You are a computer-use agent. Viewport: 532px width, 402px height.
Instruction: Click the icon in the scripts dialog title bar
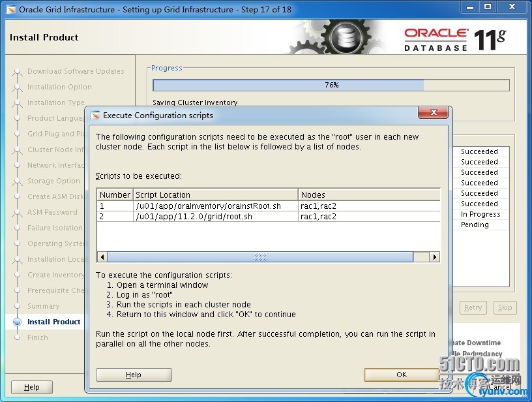[x=95, y=116]
